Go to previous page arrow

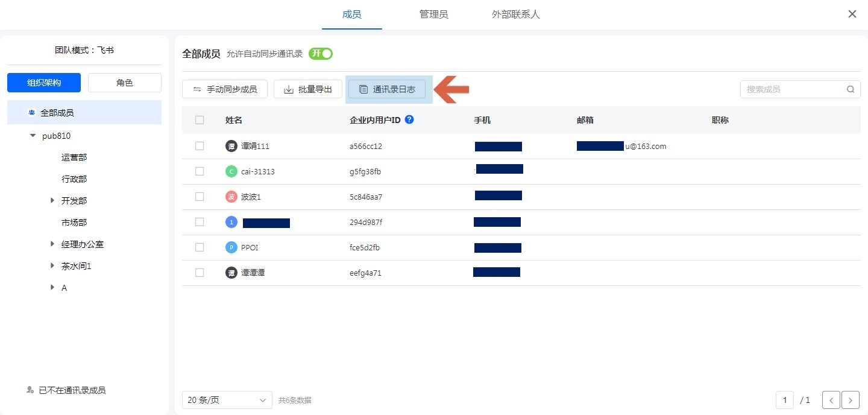[831, 400]
